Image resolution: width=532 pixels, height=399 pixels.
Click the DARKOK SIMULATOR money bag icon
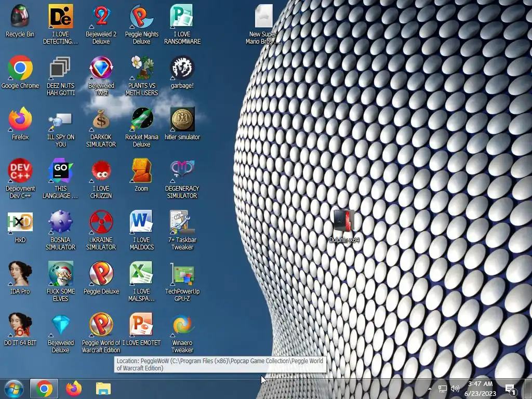pyautogui.click(x=101, y=119)
